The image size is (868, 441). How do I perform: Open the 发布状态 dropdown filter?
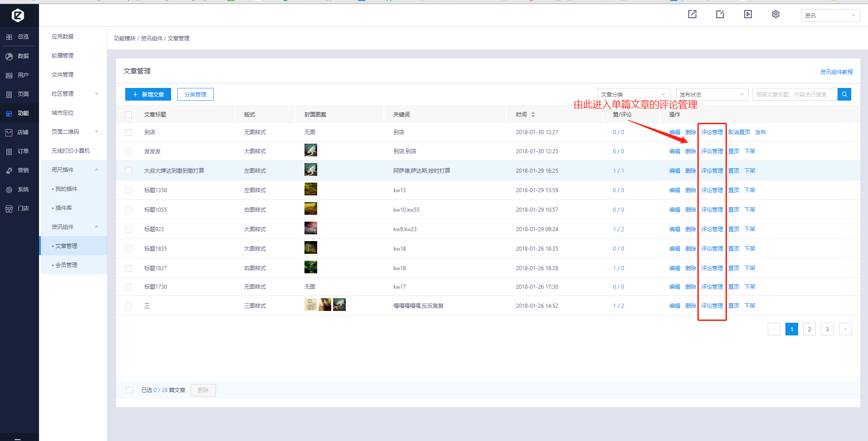(711, 94)
